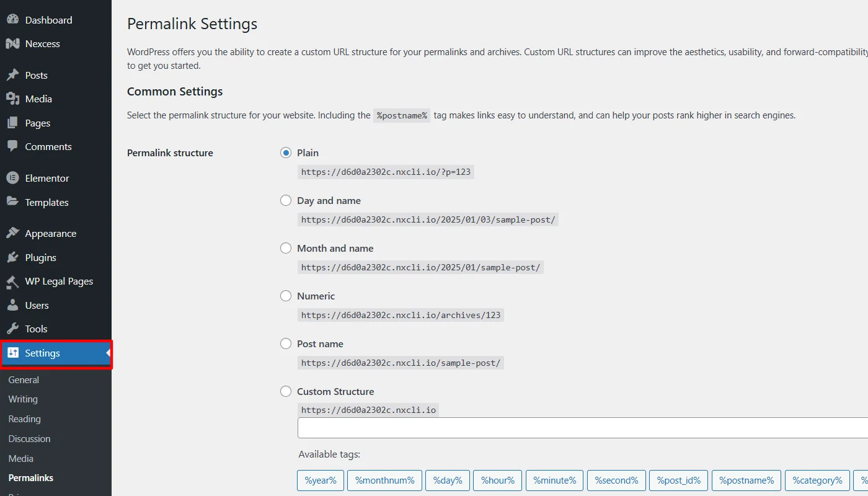
Task: Click the WP Legal Pages gavel icon
Action: click(12, 281)
